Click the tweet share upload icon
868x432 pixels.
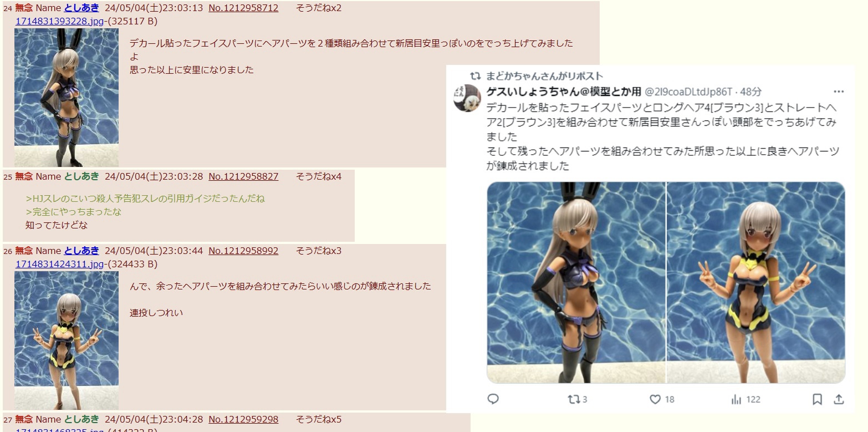click(x=839, y=399)
